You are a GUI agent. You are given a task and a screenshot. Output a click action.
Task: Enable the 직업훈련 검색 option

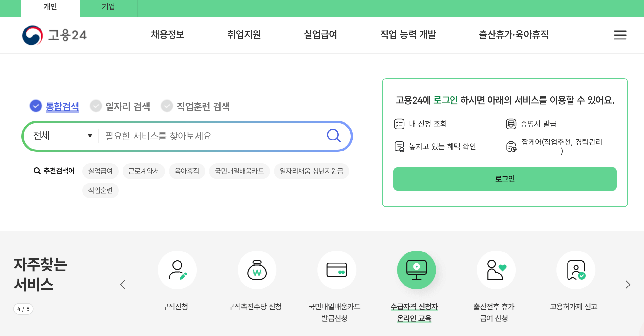(x=167, y=106)
